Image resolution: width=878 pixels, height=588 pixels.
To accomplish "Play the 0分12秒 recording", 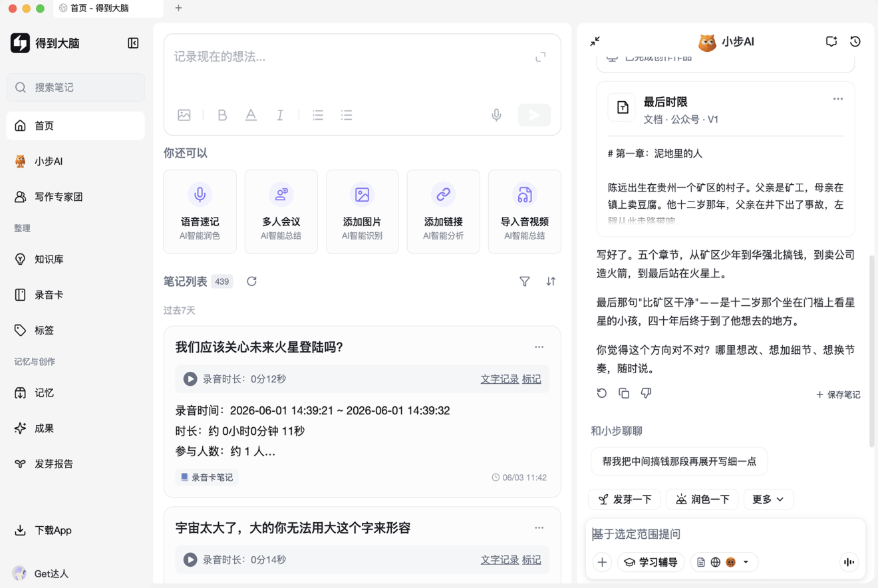I will (190, 378).
